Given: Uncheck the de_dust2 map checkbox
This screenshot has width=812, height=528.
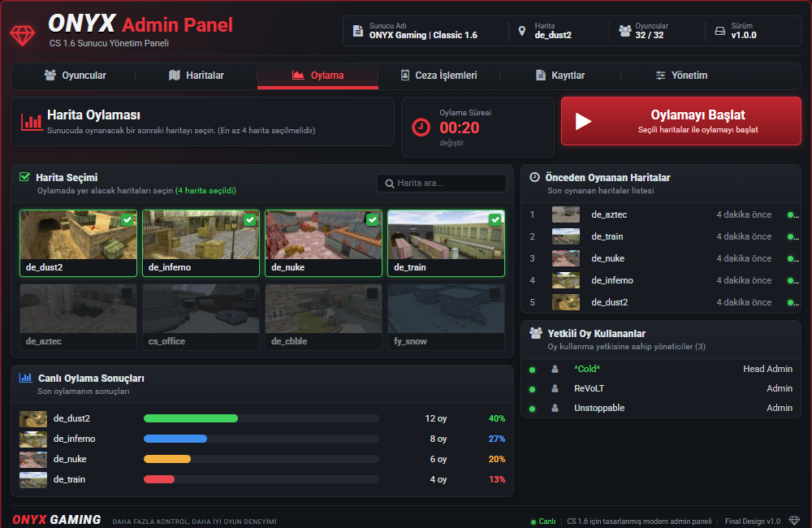Looking at the screenshot, I should pos(127,219).
